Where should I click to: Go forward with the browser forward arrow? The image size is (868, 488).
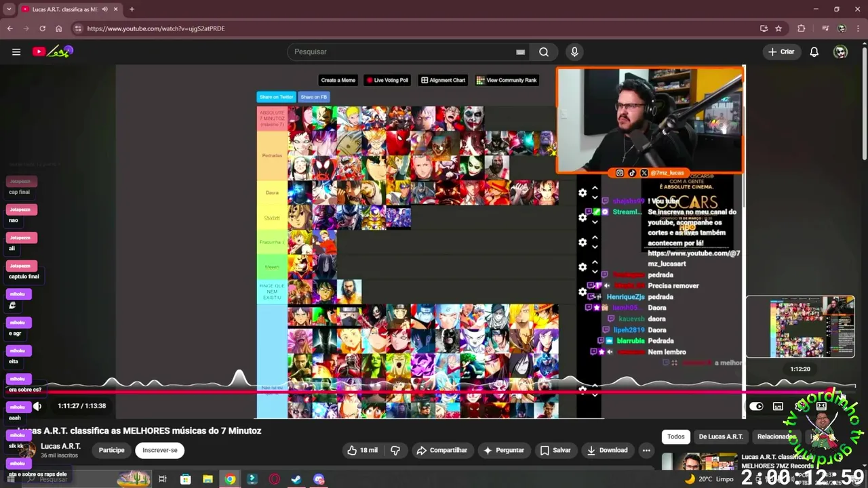26,28
